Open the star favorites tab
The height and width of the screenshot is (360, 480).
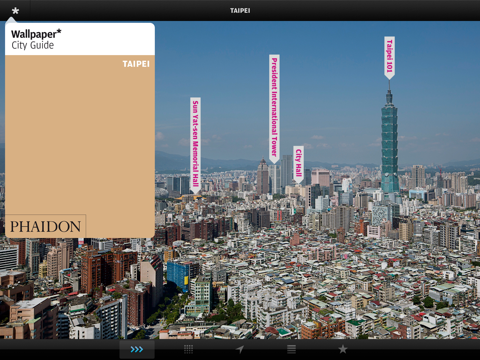pyautogui.click(x=343, y=349)
